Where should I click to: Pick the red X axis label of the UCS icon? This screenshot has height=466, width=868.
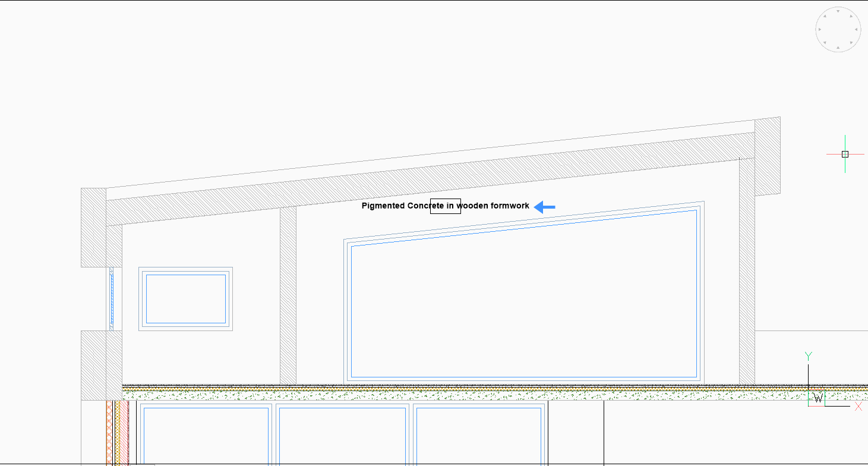pyautogui.click(x=858, y=407)
